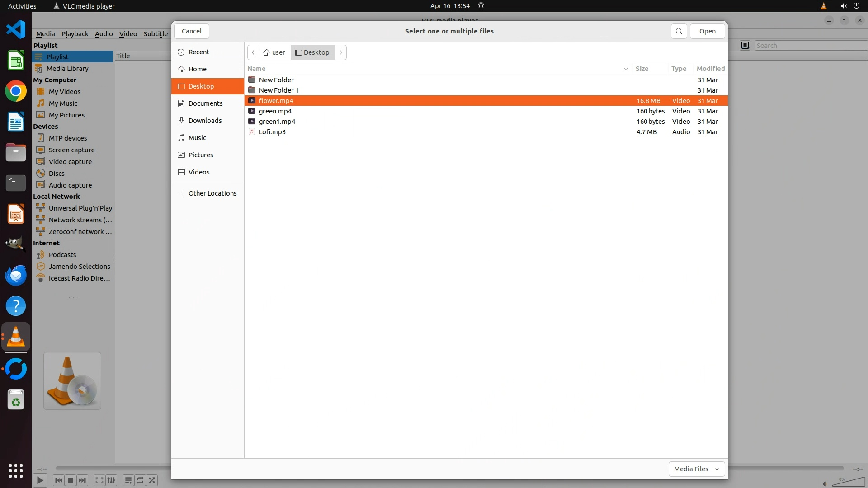Click the search icon in file dialog
Screen dimensions: 868x488
[x=679, y=31]
